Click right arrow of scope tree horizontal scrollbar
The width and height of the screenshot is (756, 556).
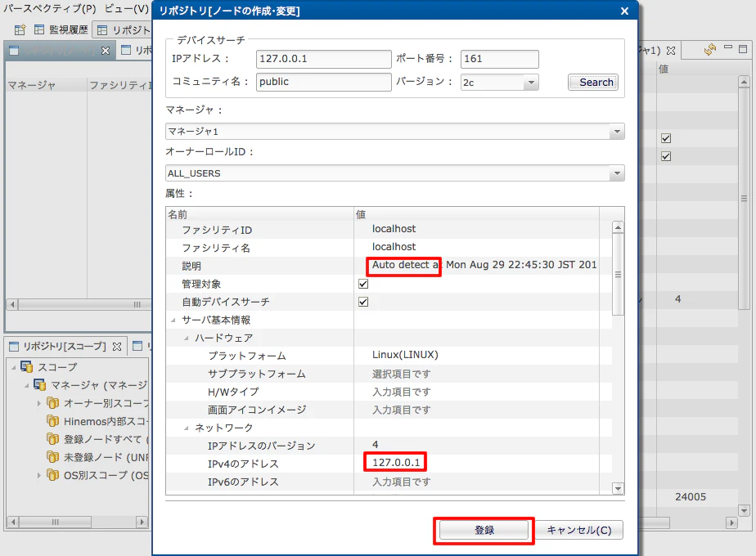142,522
